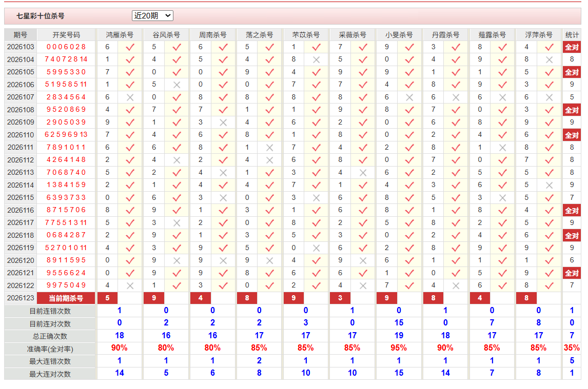Select the 丹霞杀号 column header
588x389 pixels.
445,35
